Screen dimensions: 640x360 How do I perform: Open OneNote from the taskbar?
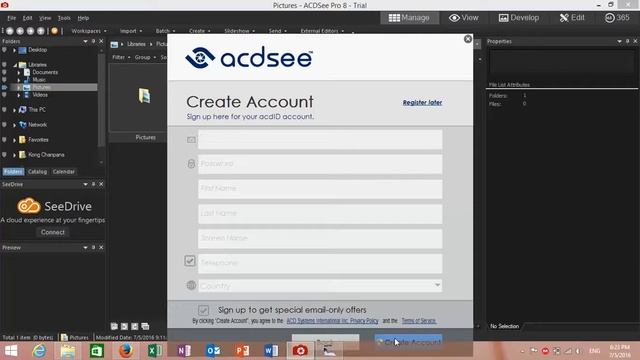[184, 351]
